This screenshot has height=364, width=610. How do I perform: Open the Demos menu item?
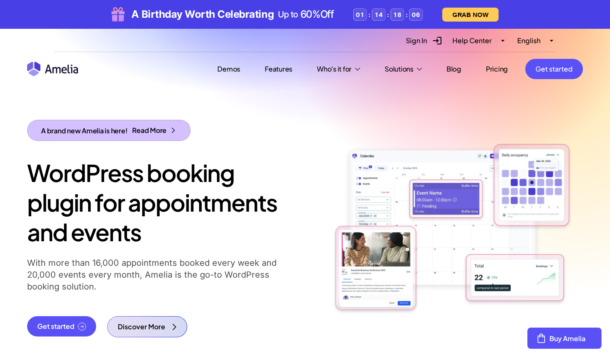(x=229, y=69)
